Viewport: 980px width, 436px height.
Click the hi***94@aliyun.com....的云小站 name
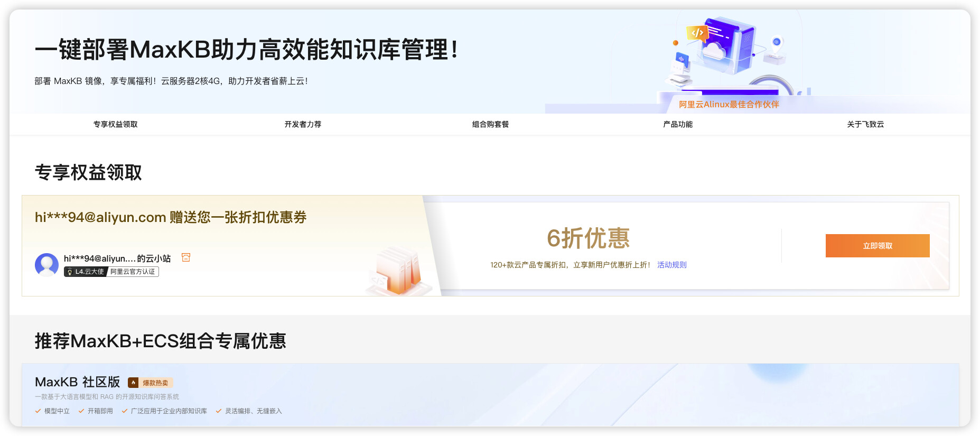117,258
